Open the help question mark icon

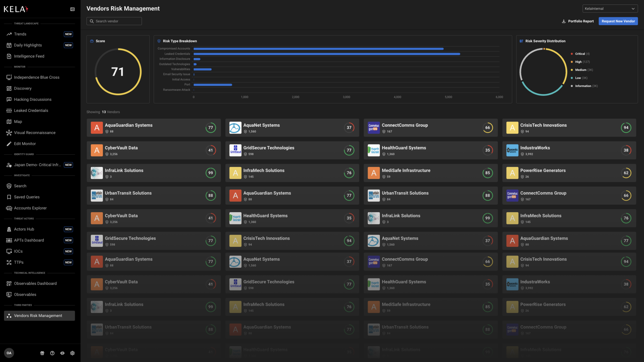52,353
